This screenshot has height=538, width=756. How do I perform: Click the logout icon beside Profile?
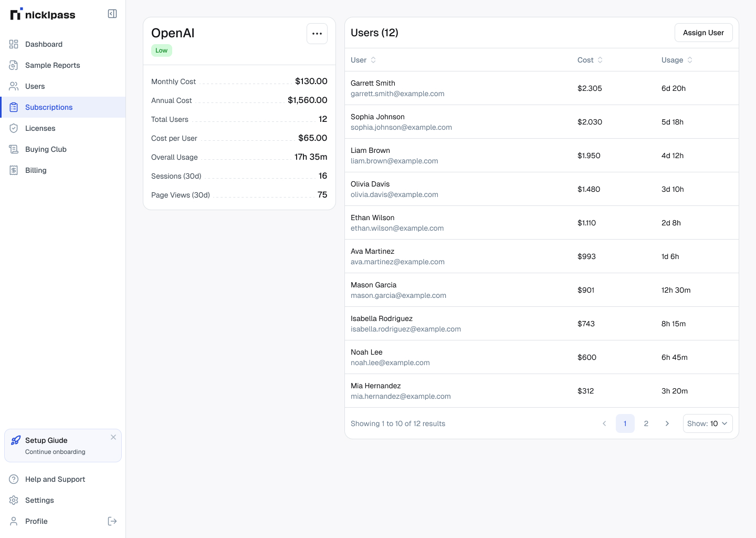112,521
